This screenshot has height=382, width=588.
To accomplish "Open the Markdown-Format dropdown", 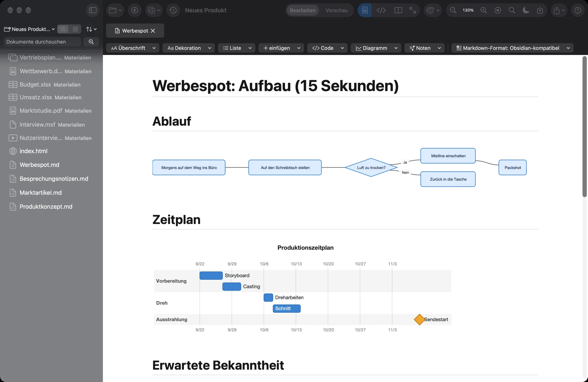I will pyautogui.click(x=512, y=48).
